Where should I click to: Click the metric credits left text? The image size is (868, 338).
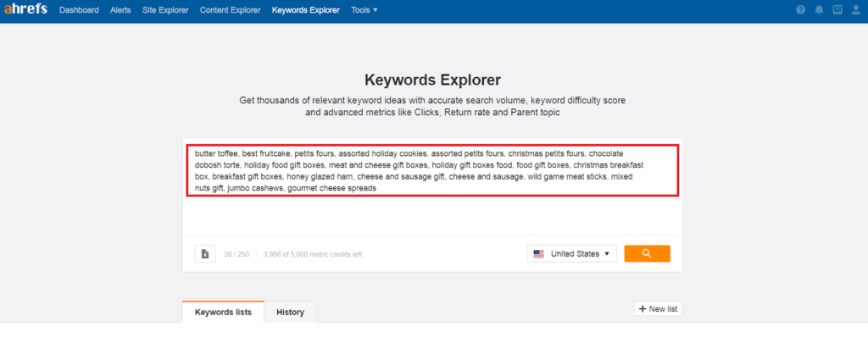click(313, 254)
